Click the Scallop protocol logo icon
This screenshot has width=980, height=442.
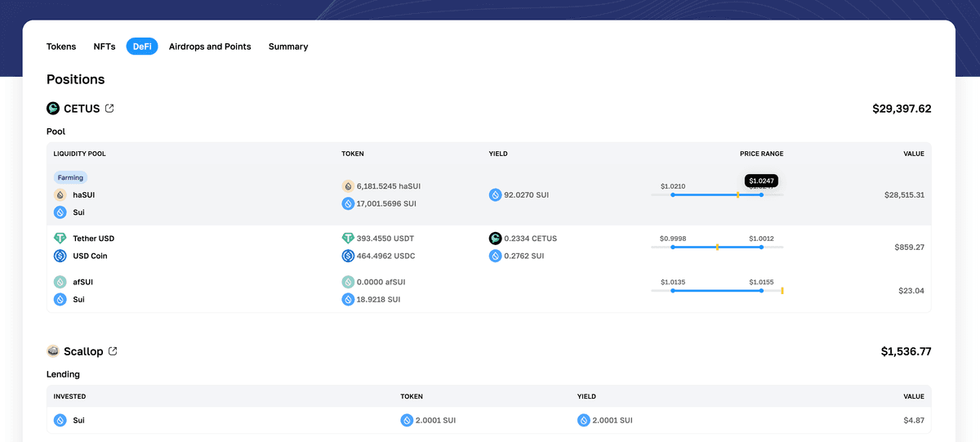point(53,351)
